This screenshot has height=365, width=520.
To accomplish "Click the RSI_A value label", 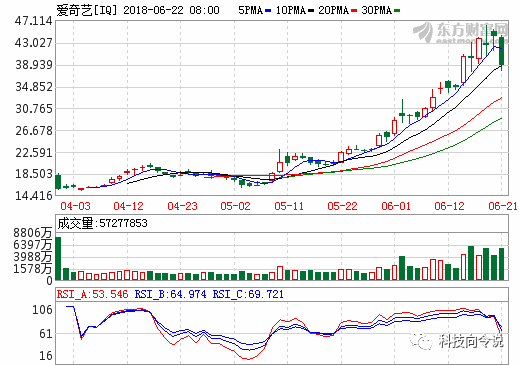I will point(92,294).
